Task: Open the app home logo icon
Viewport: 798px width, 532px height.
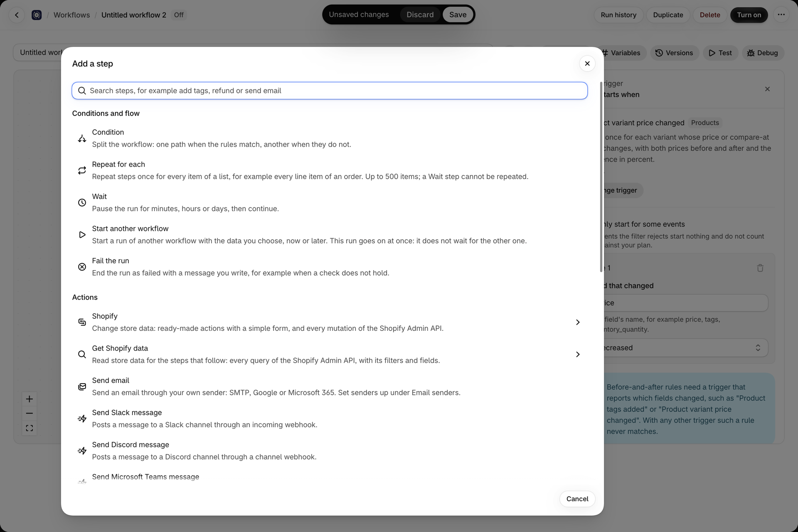Action: pos(37,15)
